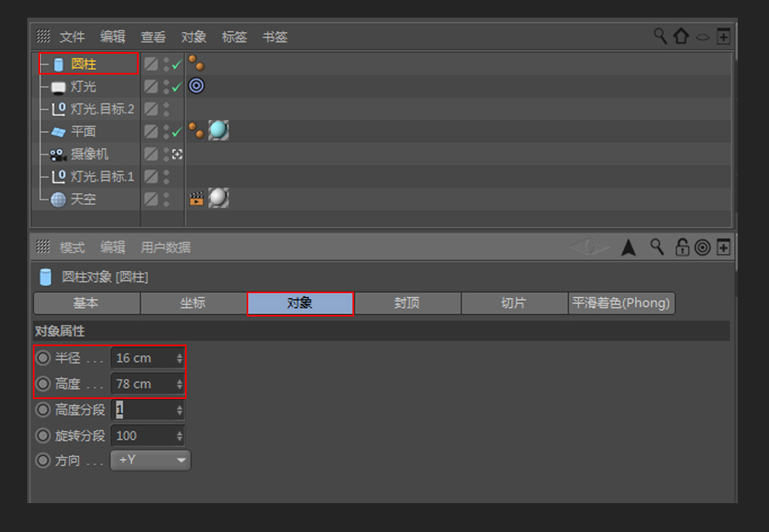Screen dimensions: 769x532
Task: Toggle the 摄像机 camera active switch
Action: click(175, 154)
